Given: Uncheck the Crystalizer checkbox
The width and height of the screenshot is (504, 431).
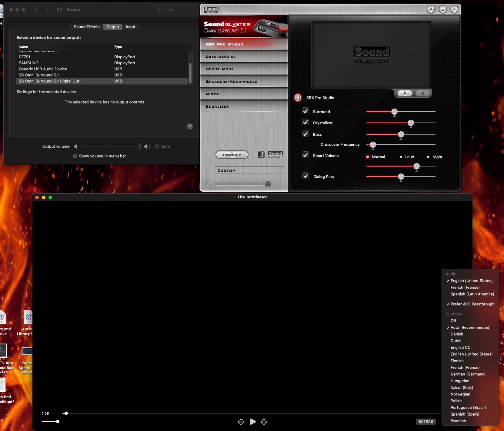Looking at the screenshot, I should pos(305,122).
